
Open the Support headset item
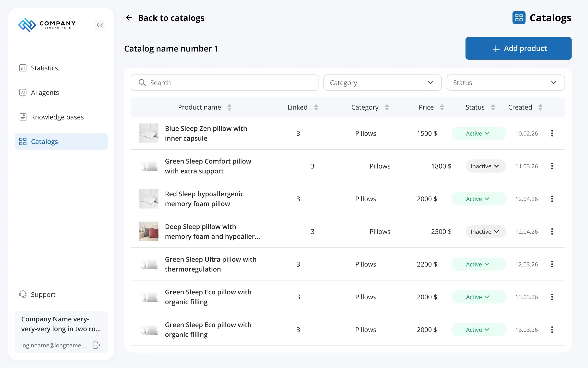point(37,294)
